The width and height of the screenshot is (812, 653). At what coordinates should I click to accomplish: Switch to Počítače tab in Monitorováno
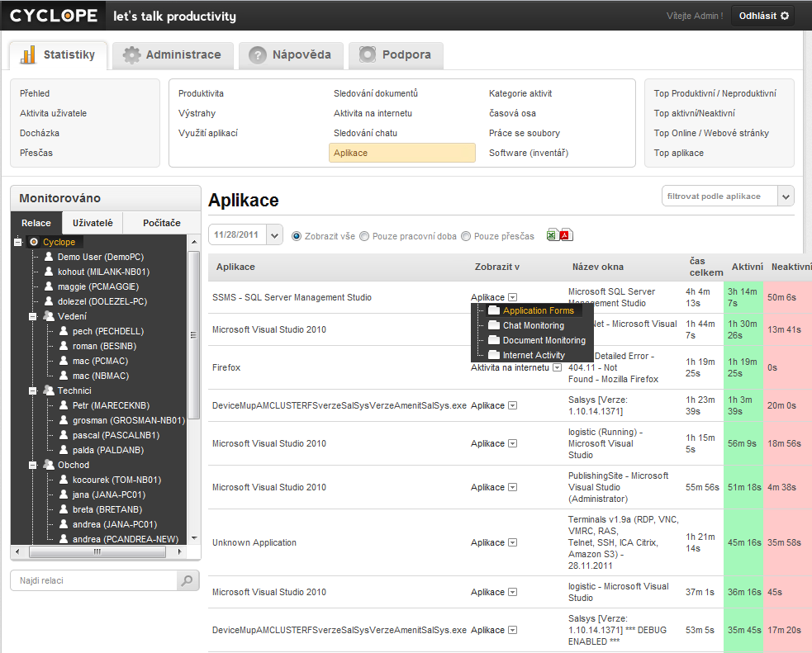click(162, 223)
